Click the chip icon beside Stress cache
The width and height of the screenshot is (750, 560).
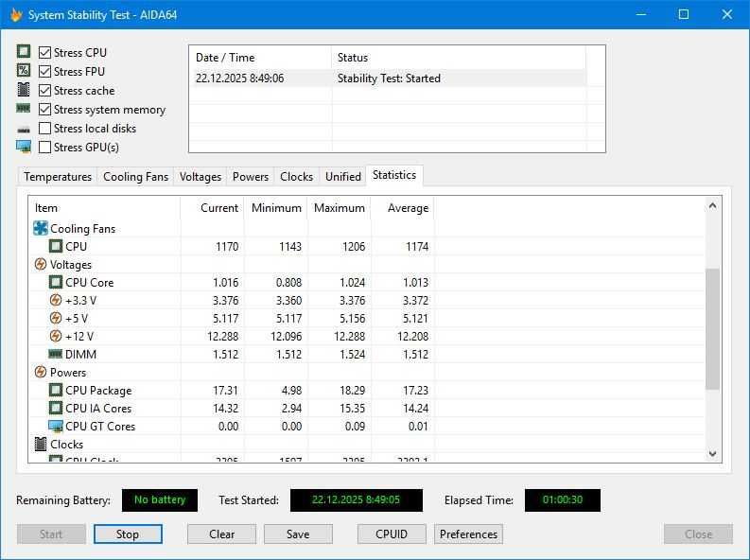pos(24,90)
